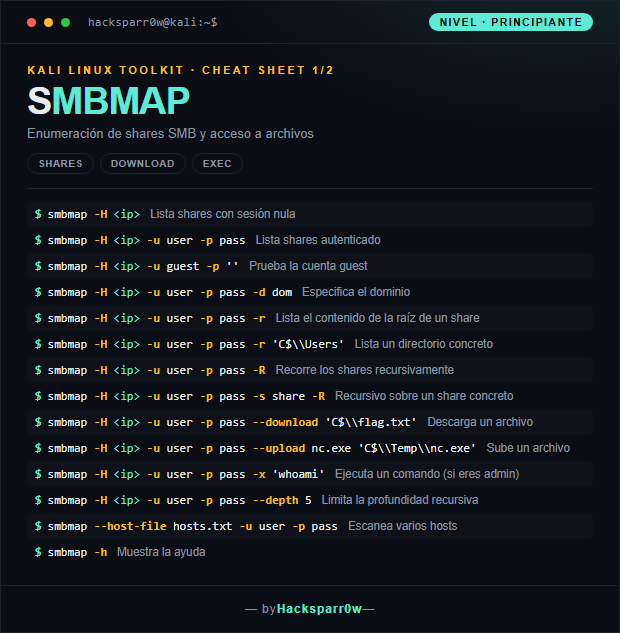Click the 'Muestra la ayuda' row

point(310,552)
